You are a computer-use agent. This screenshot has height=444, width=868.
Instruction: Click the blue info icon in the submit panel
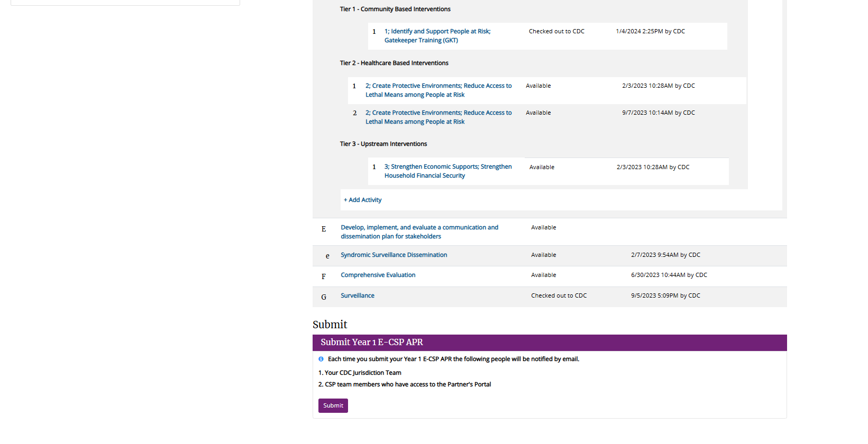pyautogui.click(x=321, y=359)
